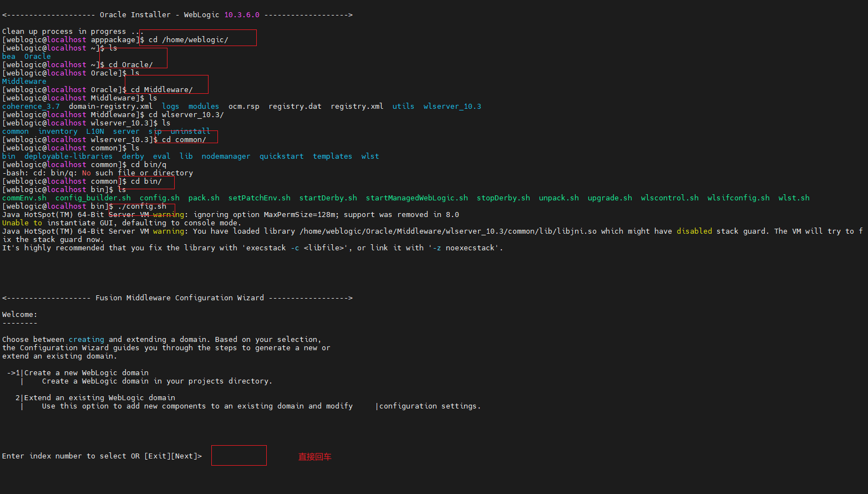Select the "No such file or directory" error
The height and width of the screenshot is (494, 868).
138,173
